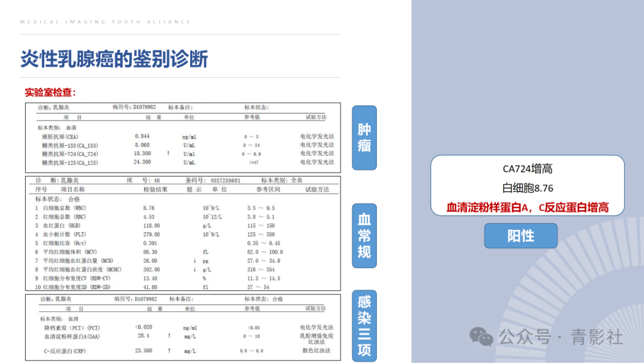The width and height of the screenshot is (644, 363).
Task: Click the 癌胚抗原(CEA) row label
Action: coord(60,137)
